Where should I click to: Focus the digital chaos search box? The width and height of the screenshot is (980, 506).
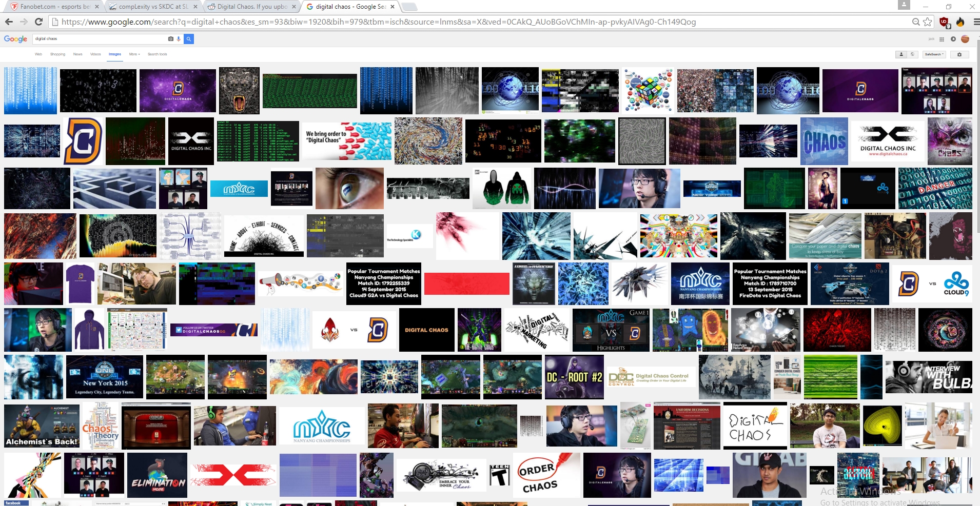click(x=100, y=39)
